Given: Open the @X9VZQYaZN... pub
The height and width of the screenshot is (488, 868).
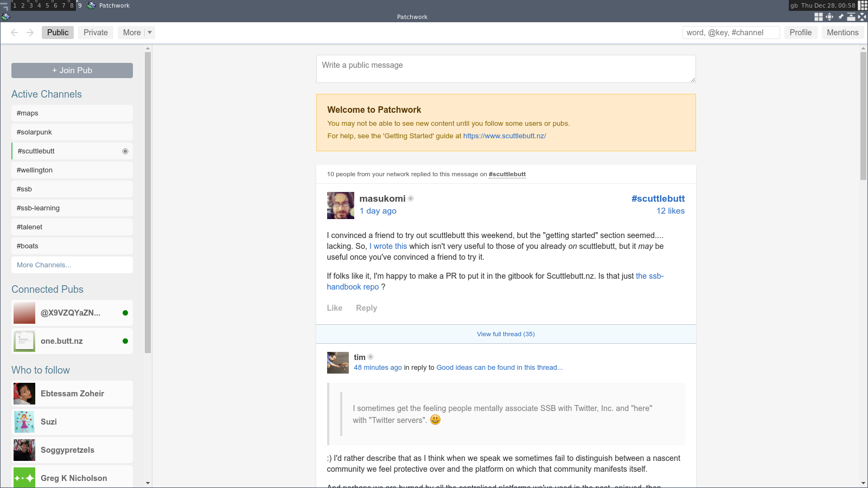Looking at the screenshot, I should (72, 313).
